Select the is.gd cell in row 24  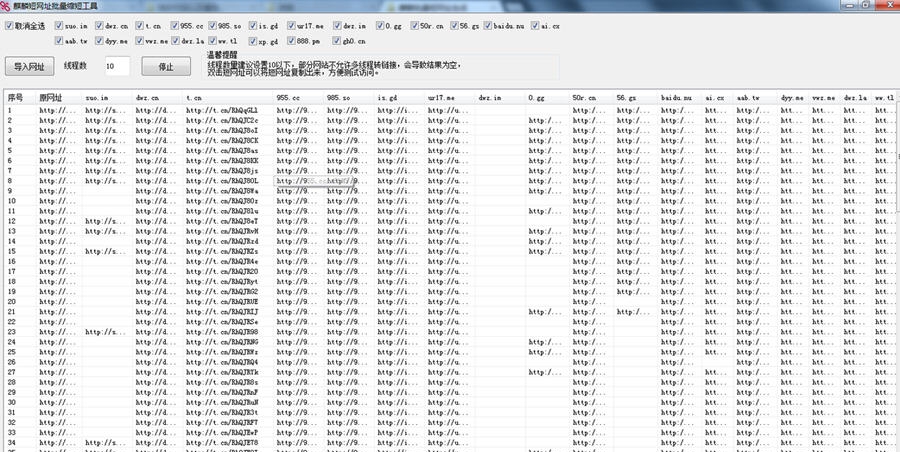tap(398, 342)
